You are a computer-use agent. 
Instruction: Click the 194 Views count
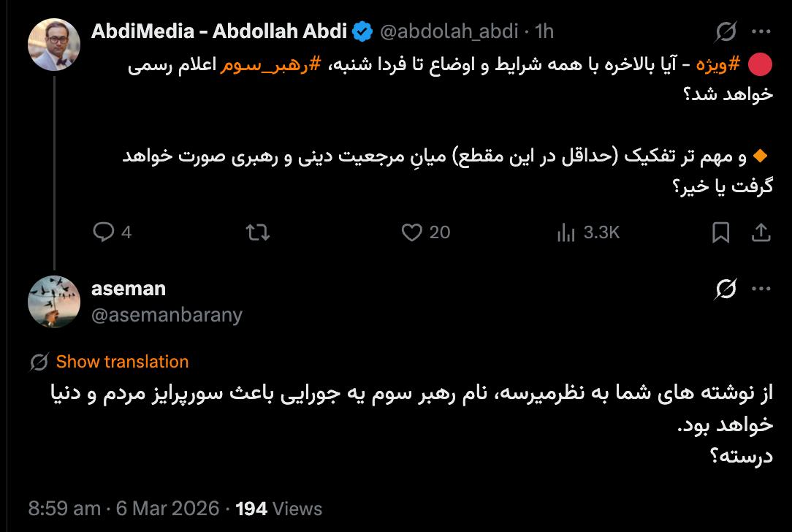[x=279, y=508]
